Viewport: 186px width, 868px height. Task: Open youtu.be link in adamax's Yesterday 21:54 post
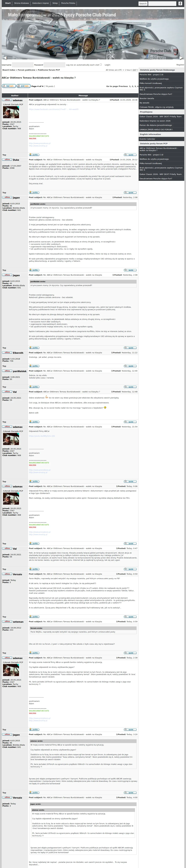(x=42, y=436)
